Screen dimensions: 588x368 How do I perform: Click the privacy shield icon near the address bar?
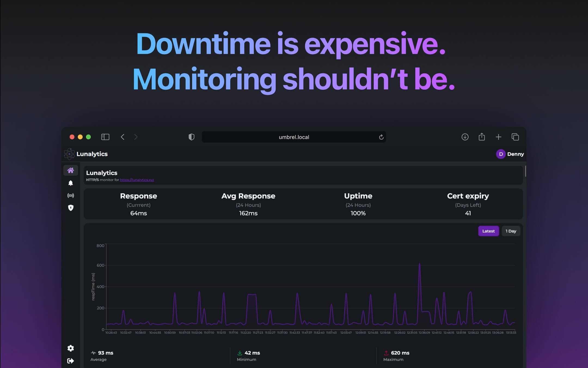(x=191, y=137)
